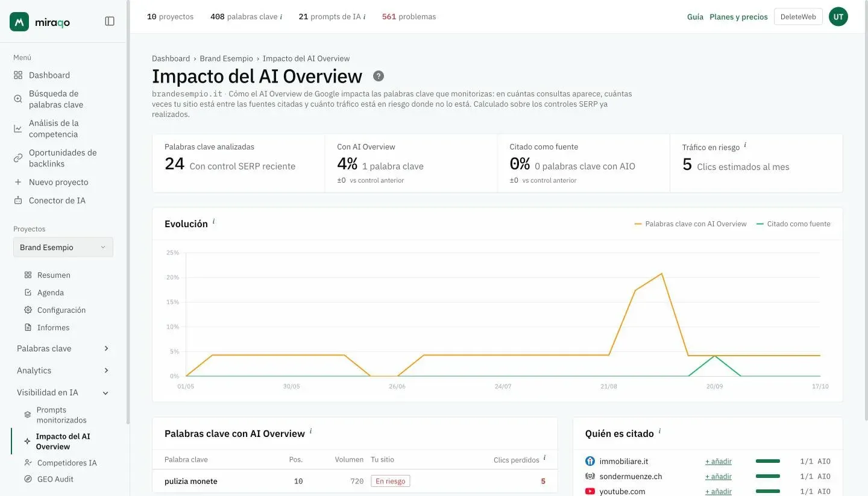Open Planes y precios link

[x=738, y=17]
